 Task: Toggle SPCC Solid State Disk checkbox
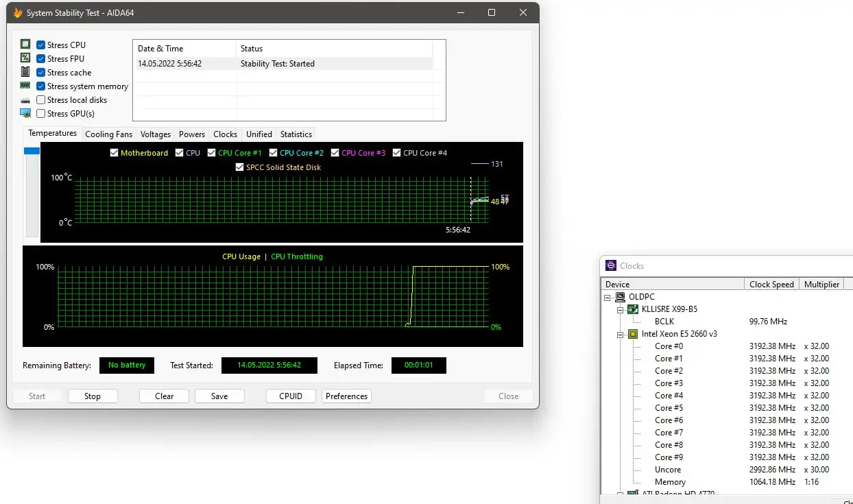[x=239, y=167]
